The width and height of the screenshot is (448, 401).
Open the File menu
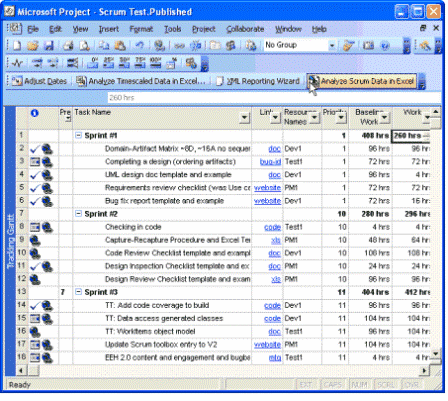[33, 29]
